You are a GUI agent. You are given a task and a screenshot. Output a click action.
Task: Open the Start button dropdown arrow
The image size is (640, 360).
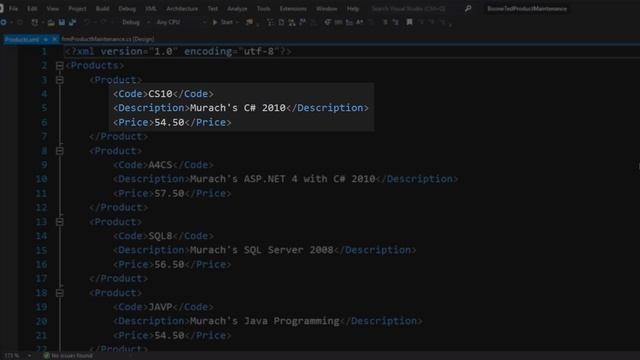pos(237,22)
